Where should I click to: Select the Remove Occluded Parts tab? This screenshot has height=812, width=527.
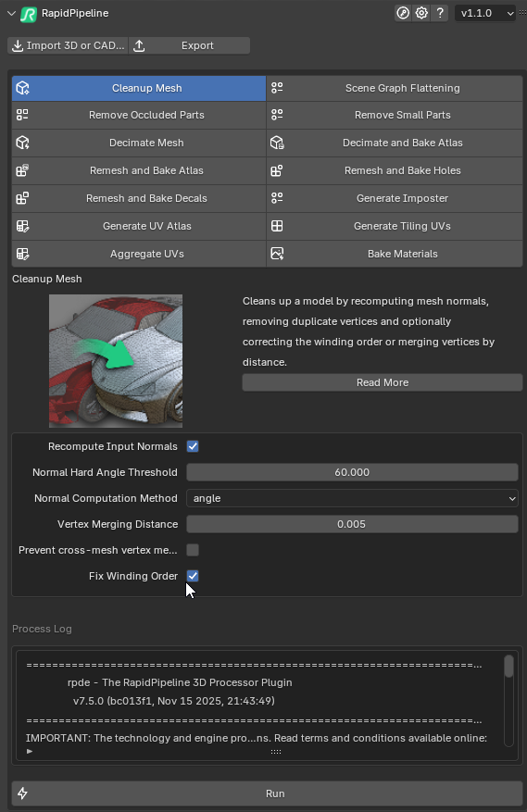coord(139,115)
